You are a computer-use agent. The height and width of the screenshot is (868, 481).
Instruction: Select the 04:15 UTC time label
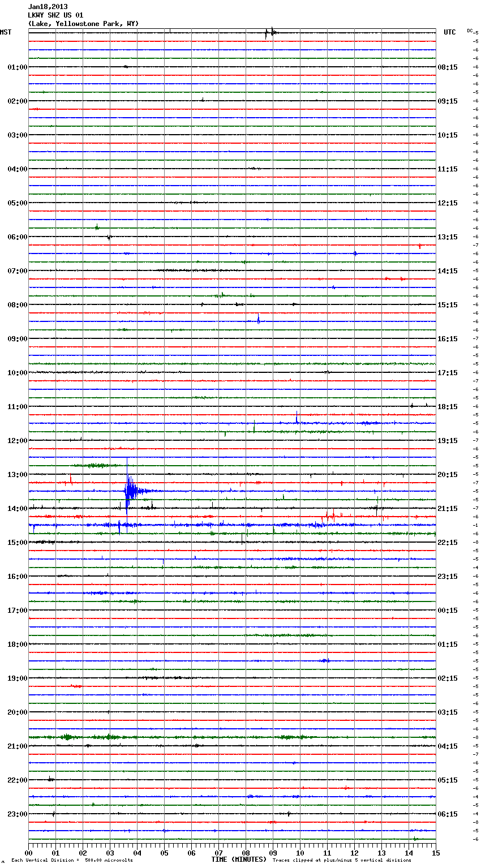tap(448, 746)
